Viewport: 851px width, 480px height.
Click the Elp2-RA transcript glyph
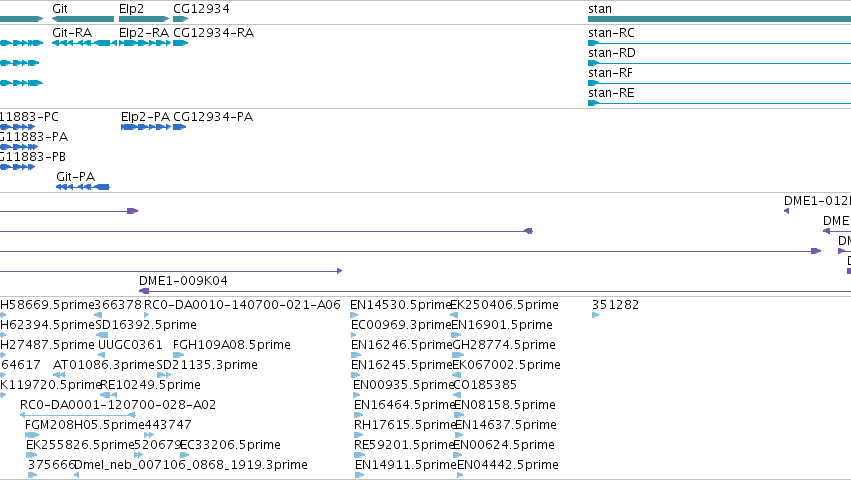point(145,43)
